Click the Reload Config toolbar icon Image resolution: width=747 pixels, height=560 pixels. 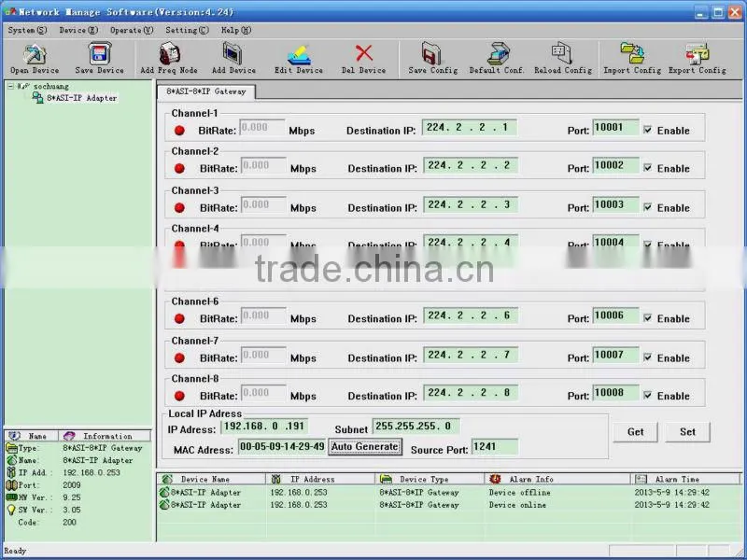pos(562,53)
